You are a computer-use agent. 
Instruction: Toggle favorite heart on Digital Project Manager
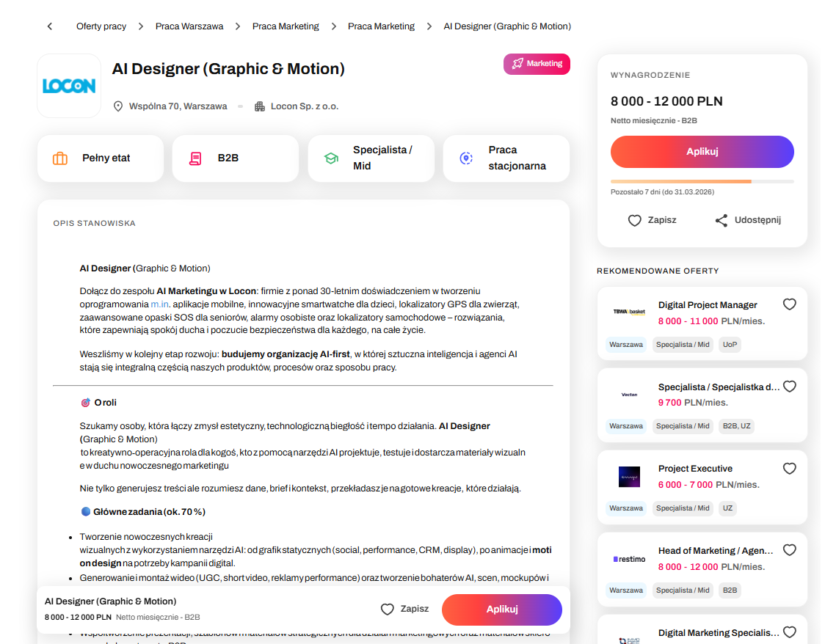[789, 304]
